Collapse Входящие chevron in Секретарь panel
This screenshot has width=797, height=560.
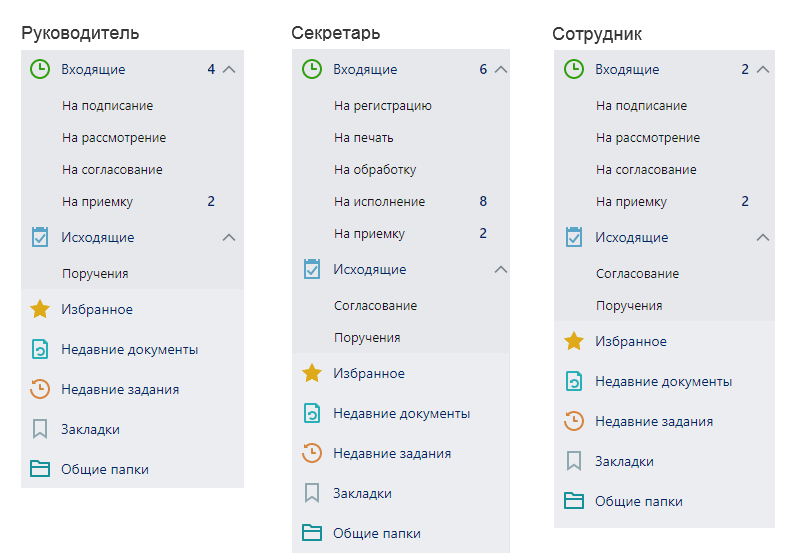(501, 69)
